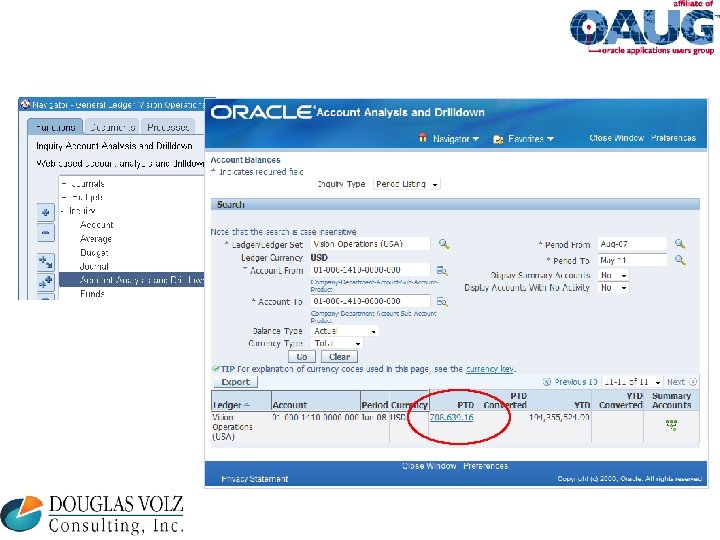The image size is (720, 540).
Task: Click the Account To input field
Action: [x=371, y=301]
